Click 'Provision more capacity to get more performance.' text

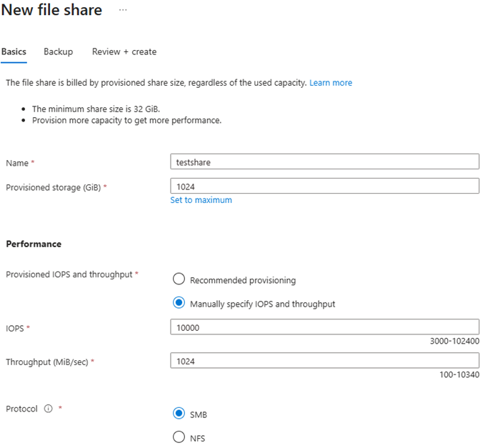pyautogui.click(x=127, y=120)
